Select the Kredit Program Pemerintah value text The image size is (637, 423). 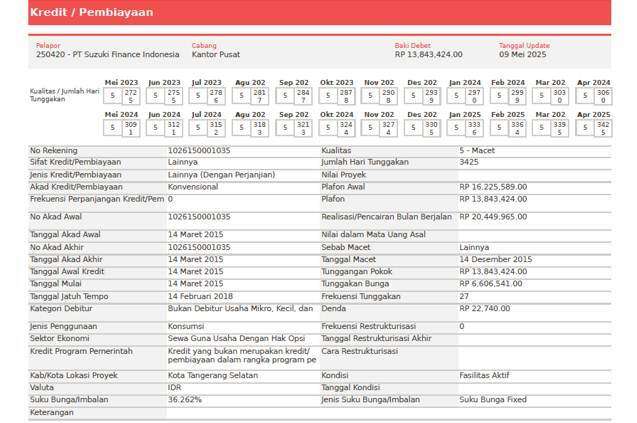(x=242, y=356)
